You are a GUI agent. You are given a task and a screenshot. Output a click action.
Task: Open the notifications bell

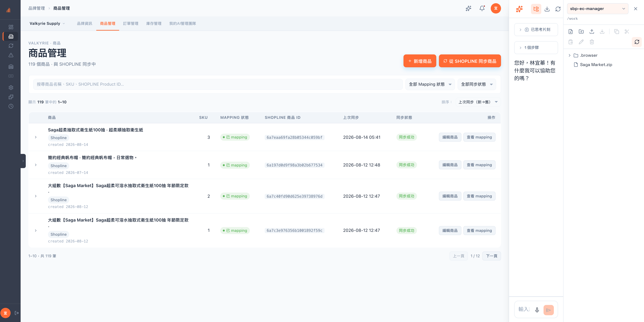(x=482, y=9)
